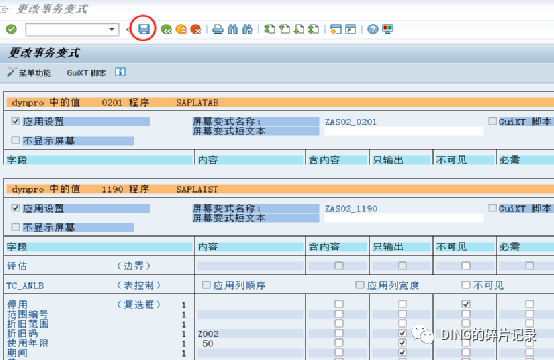Open Find with the first binoculars icon
This screenshot has height=360, width=554.
pos(232,29)
